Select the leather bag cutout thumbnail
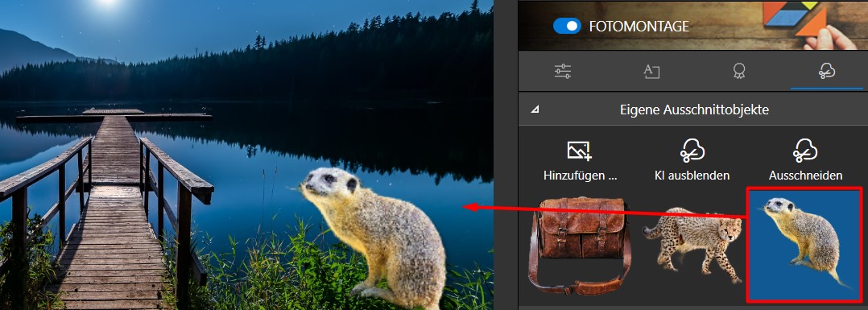 tap(580, 246)
